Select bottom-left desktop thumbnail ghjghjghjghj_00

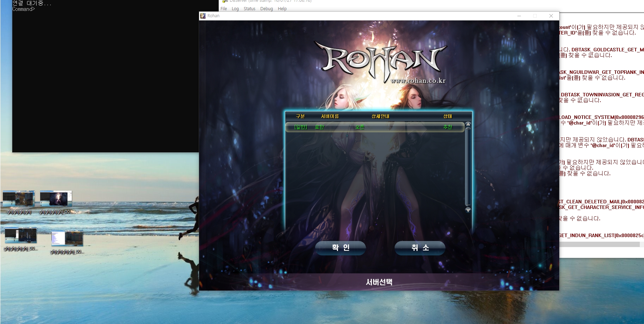coord(21,239)
